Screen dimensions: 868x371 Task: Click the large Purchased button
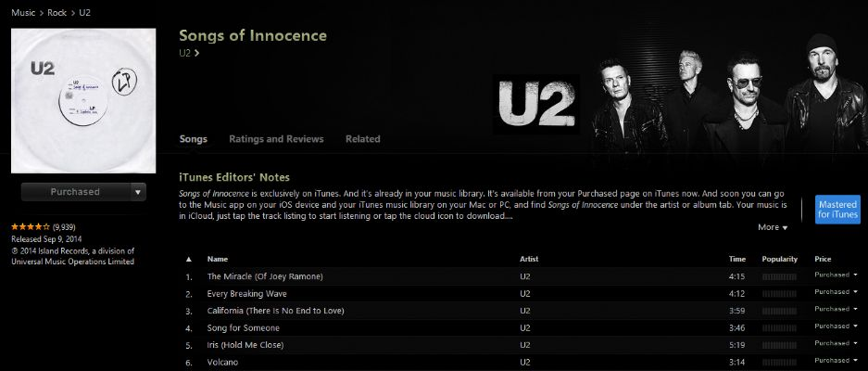click(x=75, y=192)
